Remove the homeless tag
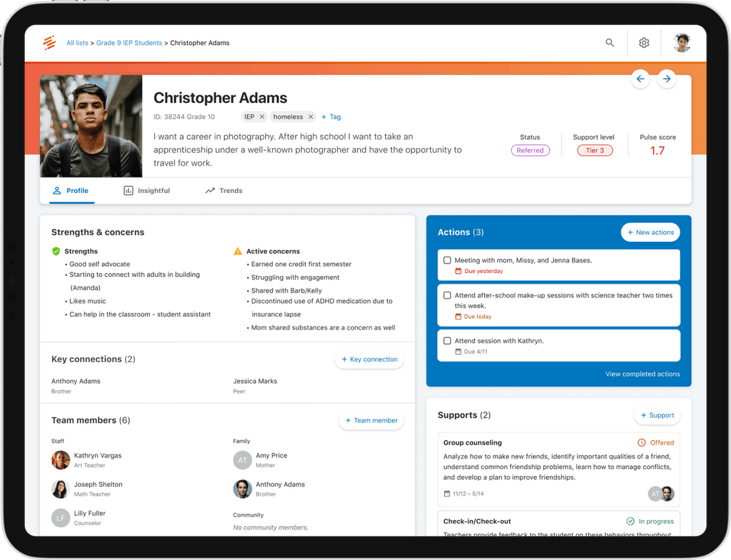 pyautogui.click(x=309, y=116)
